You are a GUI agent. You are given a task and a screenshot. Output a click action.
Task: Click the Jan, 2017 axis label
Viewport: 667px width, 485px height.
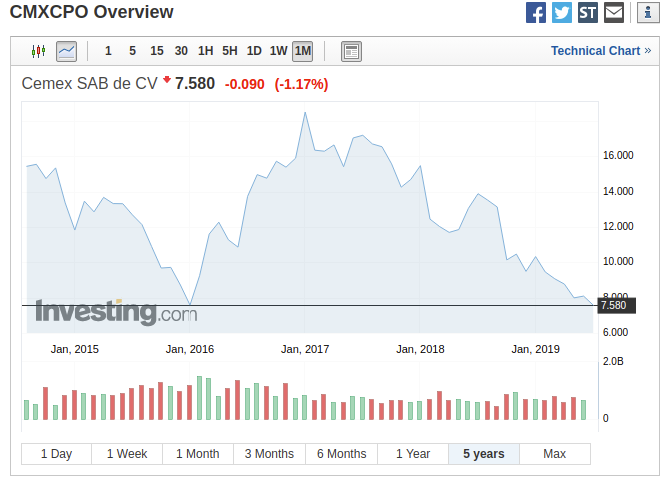pos(305,349)
